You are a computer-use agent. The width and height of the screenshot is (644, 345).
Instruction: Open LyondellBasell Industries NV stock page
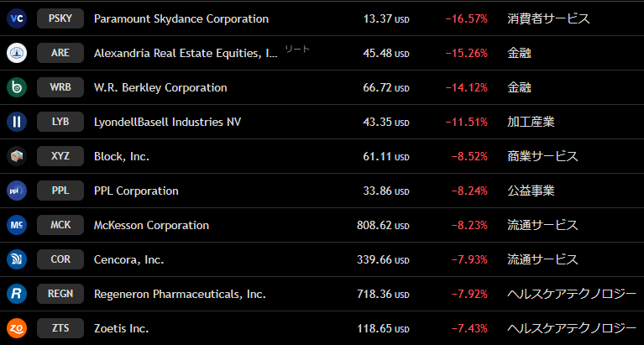point(167,122)
